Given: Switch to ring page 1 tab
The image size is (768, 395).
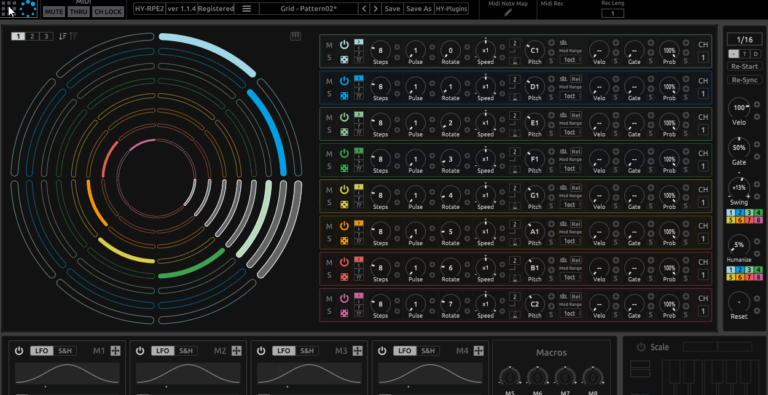Looking at the screenshot, I should [x=18, y=36].
